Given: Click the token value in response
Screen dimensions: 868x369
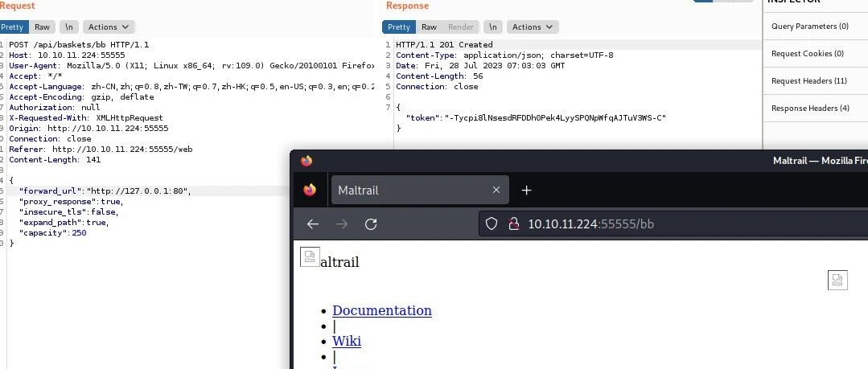Looking at the screenshot, I should 555,118.
